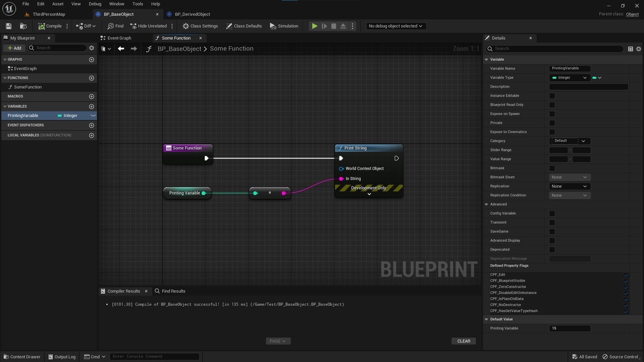Enable the Config Variable checkbox

point(552,213)
